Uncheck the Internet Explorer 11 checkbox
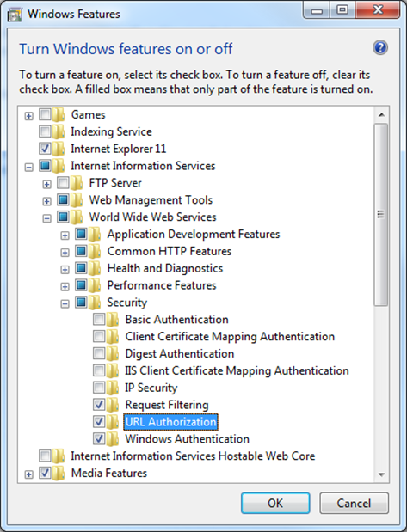 [x=45, y=149]
